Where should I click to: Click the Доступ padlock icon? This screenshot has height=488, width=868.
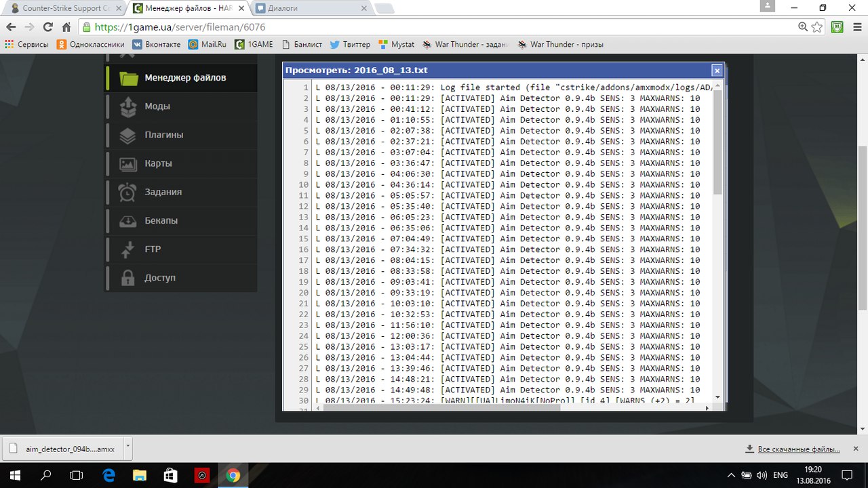pos(128,277)
